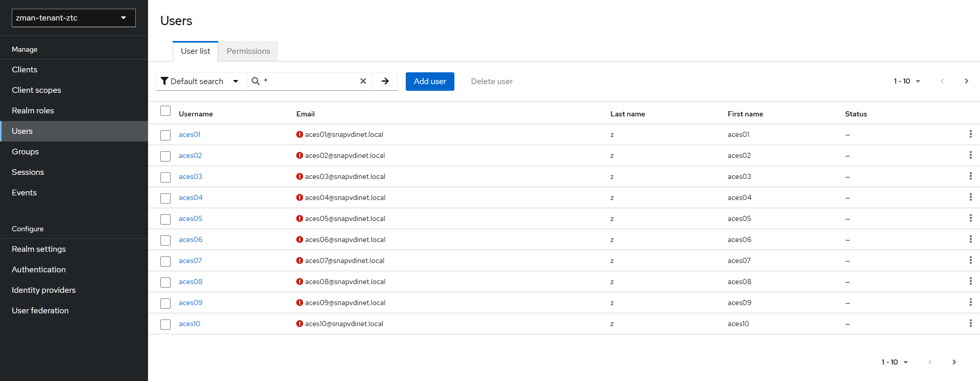Open user aces01 profile link
Screen dimensions: 980x381
click(190, 134)
